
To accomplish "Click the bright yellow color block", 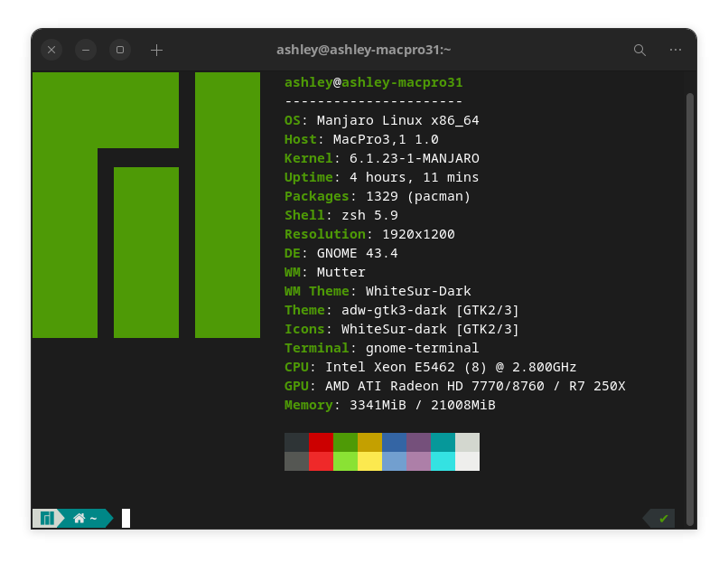I will [x=369, y=461].
